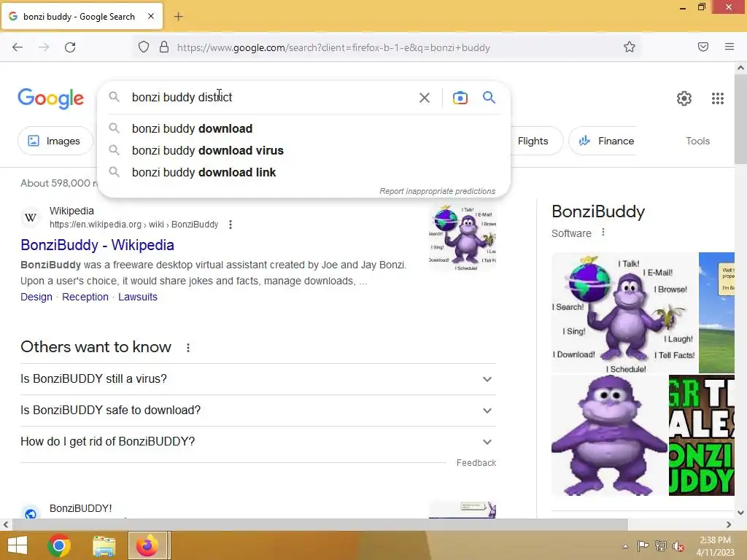Reload the page with the refresh icon
The width and height of the screenshot is (747, 560).
pyautogui.click(x=70, y=47)
